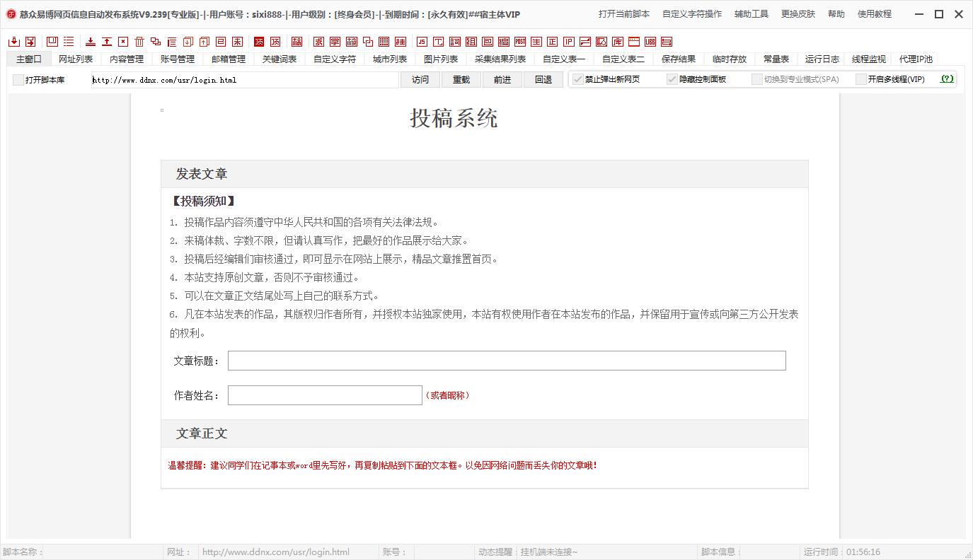973x560 pixels.
Task: Click the URL address input field
Action: pyautogui.click(x=245, y=80)
